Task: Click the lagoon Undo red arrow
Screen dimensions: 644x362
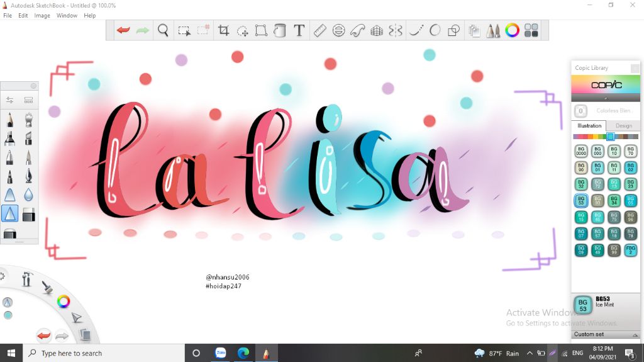Action: coord(43,336)
